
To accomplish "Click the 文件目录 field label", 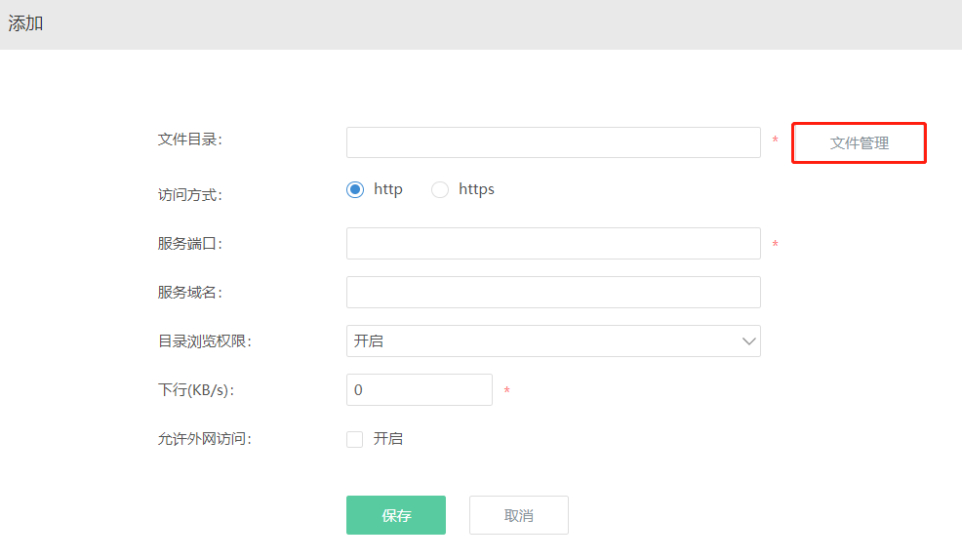I will [x=189, y=140].
